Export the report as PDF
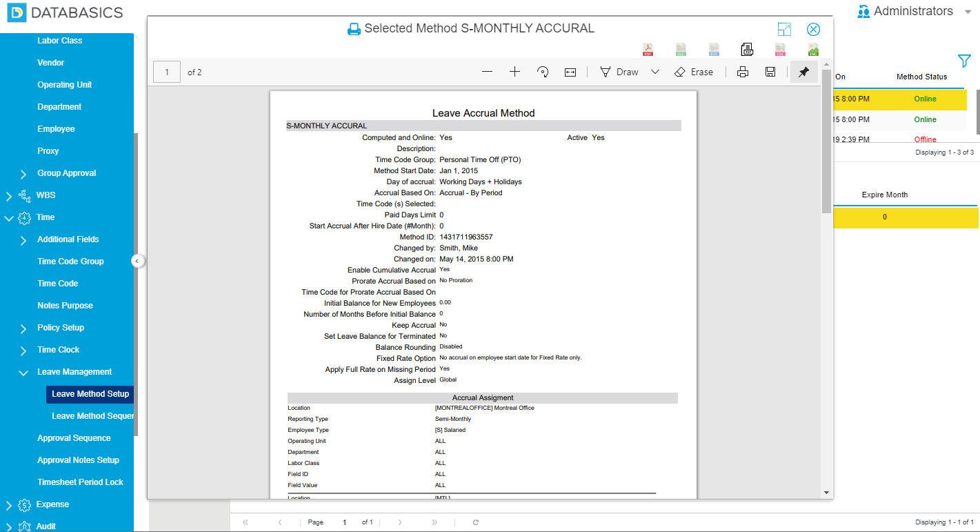Image resolution: width=980 pixels, height=532 pixels. (x=648, y=49)
